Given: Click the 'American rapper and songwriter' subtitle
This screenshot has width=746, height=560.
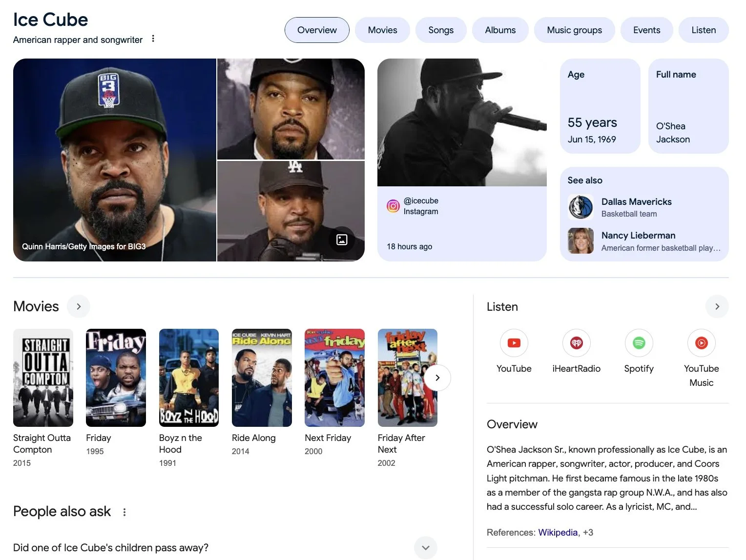Looking at the screenshot, I should pyautogui.click(x=78, y=40).
